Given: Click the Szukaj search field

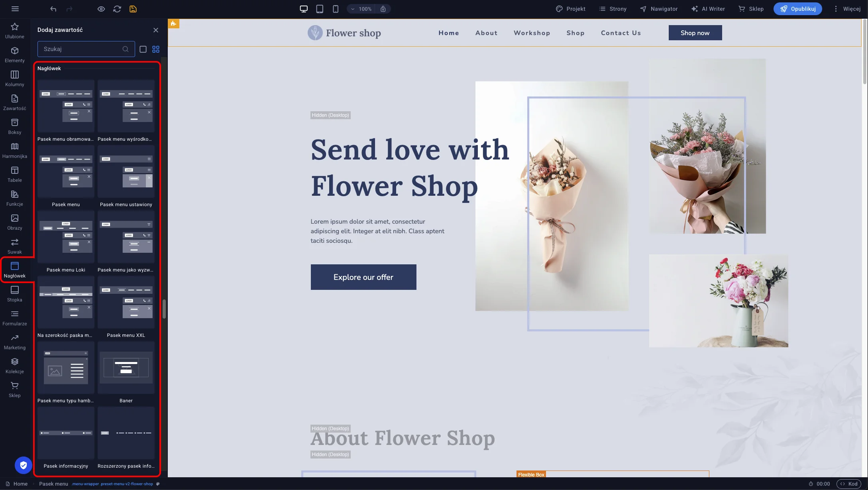Looking at the screenshot, I should 80,49.
